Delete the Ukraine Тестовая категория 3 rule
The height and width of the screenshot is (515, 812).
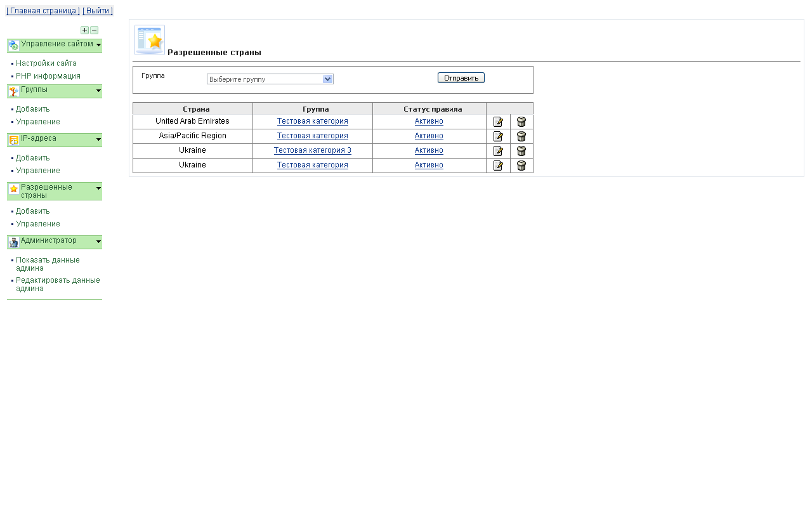click(x=521, y=151)
